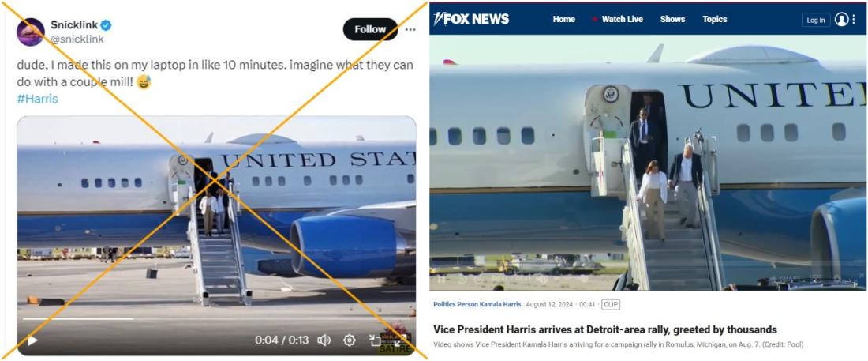Image resolution: width=868 pixels, height=361 pixels.
Task: Expand the Shows menu on Fox News
Action: tap(672, 19)
